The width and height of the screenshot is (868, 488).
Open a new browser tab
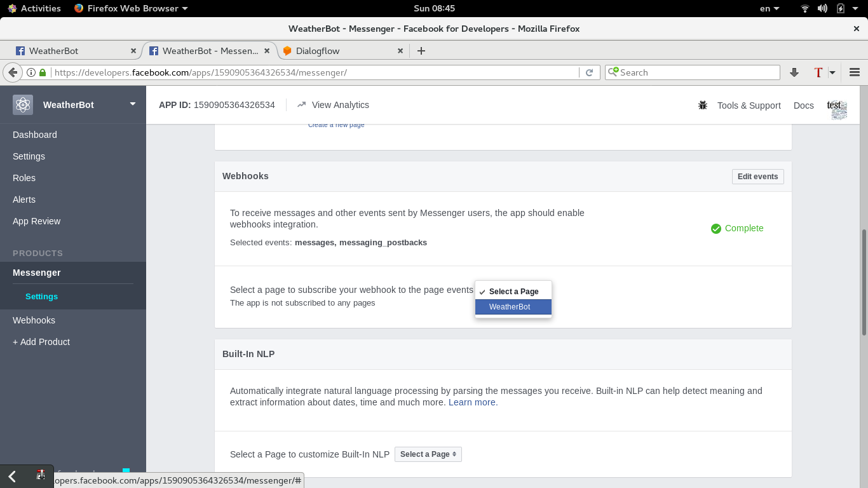point(421,51)
